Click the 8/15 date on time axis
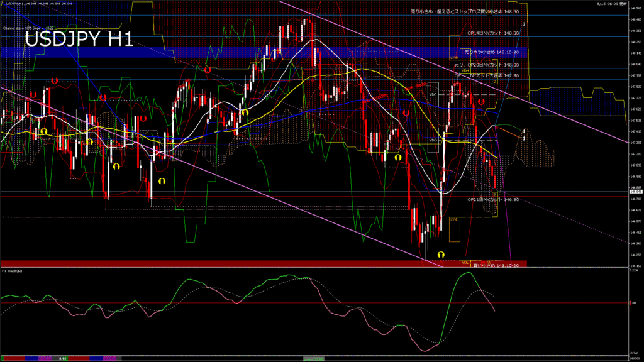The height and width of the screenshot is (362, 644). (63, 358)
